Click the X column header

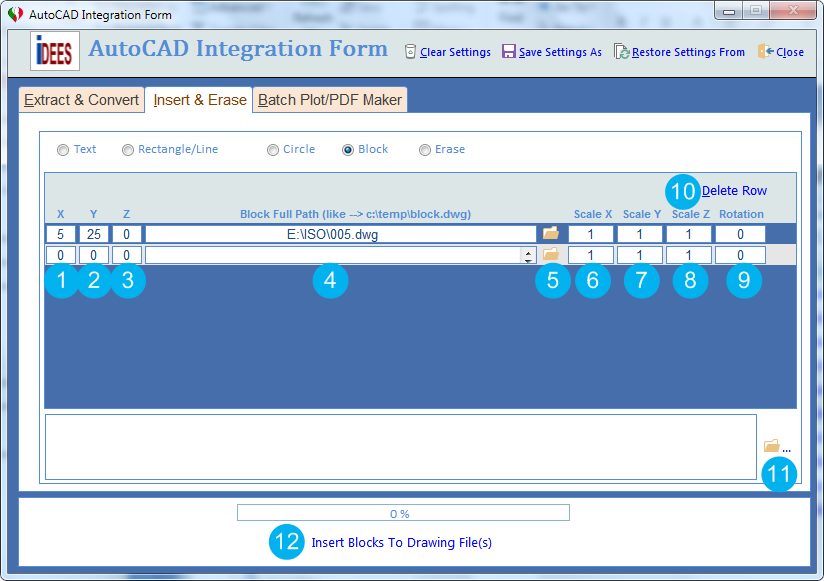pyautogui.click(x=60, y=214)
